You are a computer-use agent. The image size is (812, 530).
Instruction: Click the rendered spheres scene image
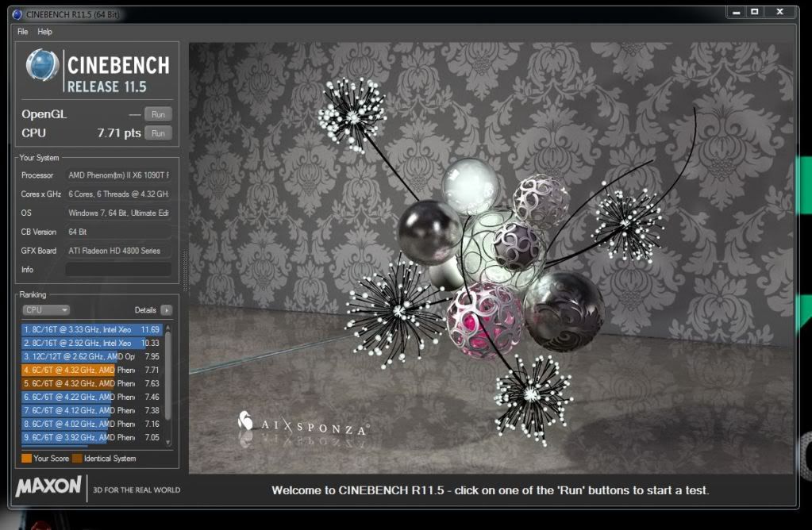[491, 258]
